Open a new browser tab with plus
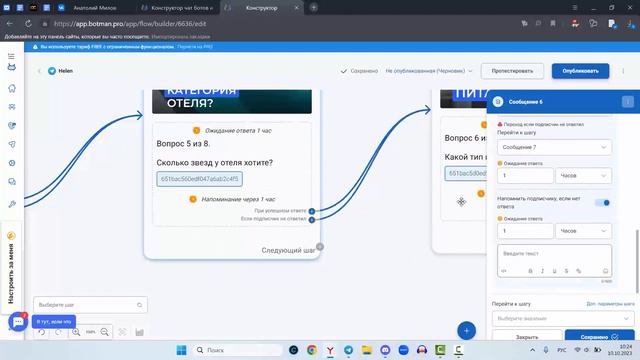 313,7
